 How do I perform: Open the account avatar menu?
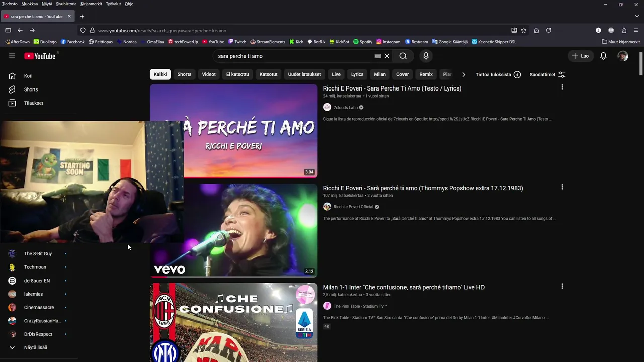623,56
